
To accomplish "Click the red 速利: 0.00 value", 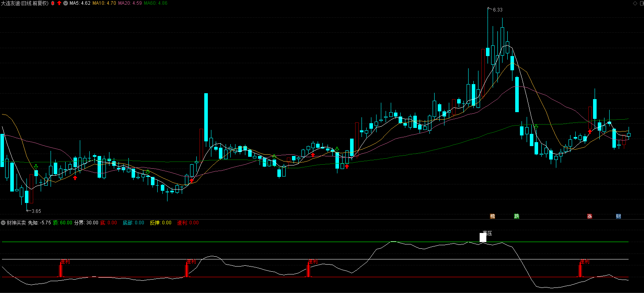I will coord(188,223).
